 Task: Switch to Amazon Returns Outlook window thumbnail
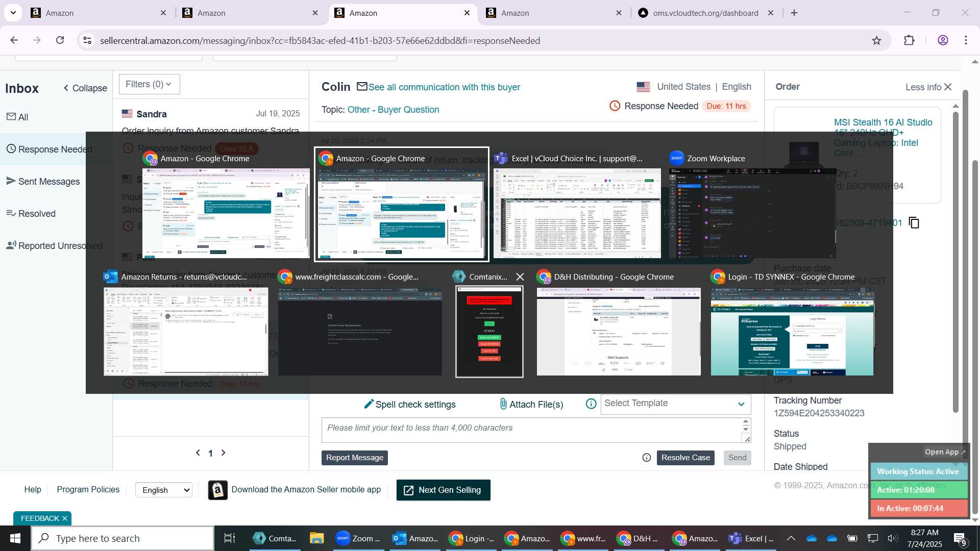pos(186,323)
